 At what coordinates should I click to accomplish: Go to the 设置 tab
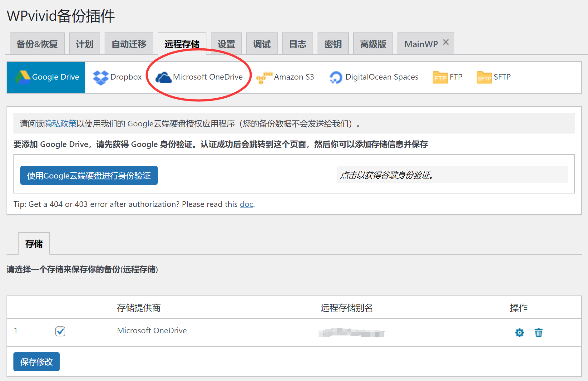click(x=226, y=44)
